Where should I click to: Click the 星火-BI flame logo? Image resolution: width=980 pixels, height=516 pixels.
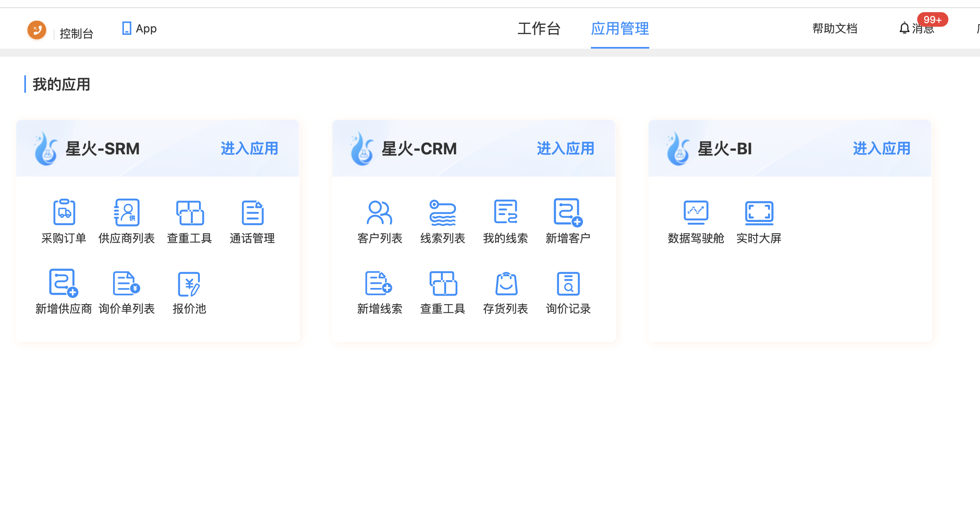[678, 148]
